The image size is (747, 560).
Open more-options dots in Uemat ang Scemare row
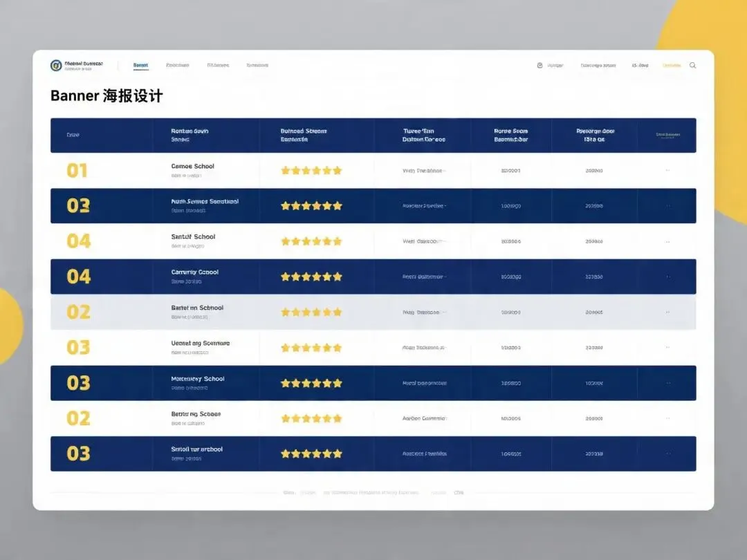point(668,348)
